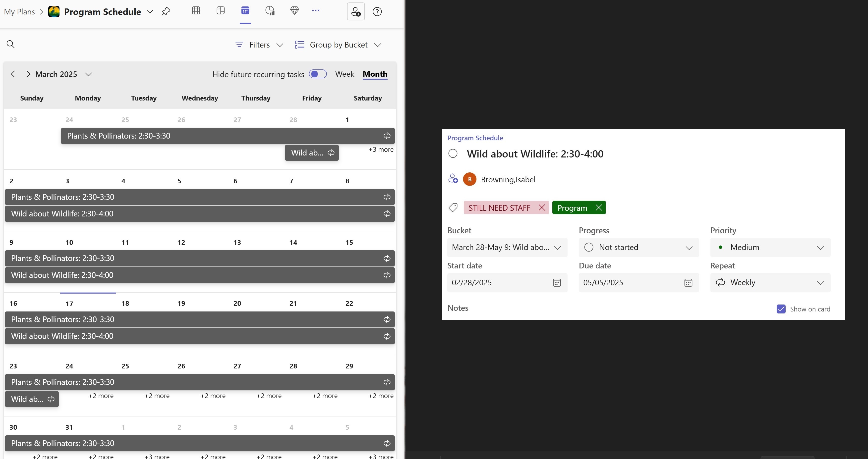Expand the Filters dropdown
This screenshot has width=868, height=459.
259,45
